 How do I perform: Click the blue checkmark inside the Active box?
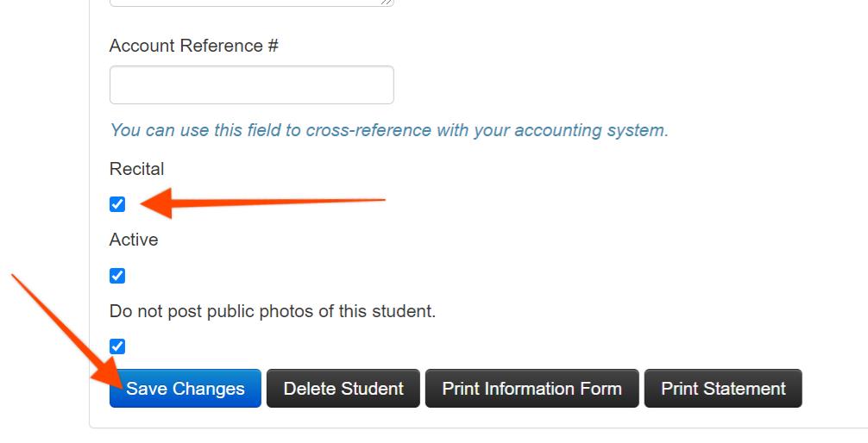tap(117, 276)
